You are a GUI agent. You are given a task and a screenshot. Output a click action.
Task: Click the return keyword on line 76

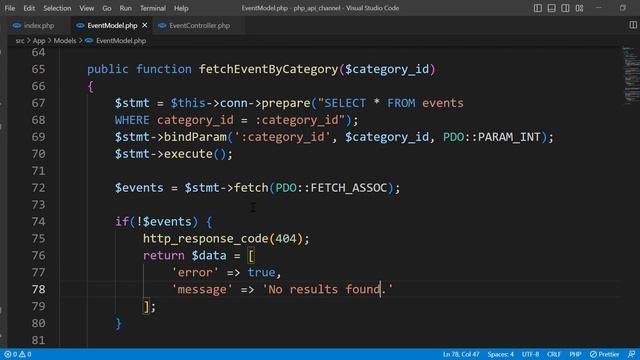[x=164, y=256]
